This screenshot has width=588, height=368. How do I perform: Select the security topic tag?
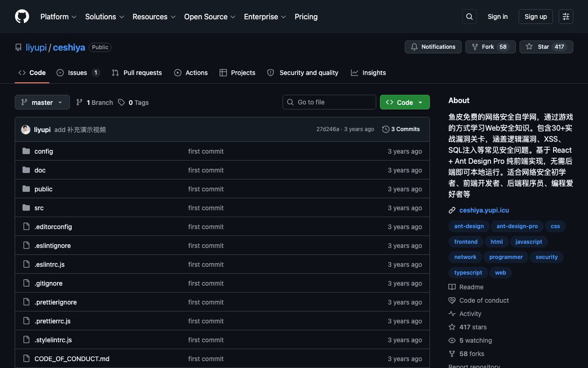(x=547, y=257)
